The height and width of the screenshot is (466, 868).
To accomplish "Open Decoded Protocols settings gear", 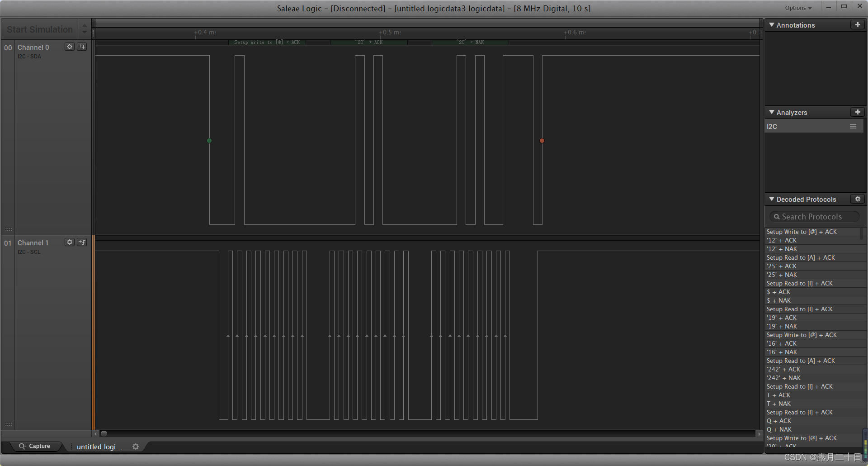I will point(858,199).
